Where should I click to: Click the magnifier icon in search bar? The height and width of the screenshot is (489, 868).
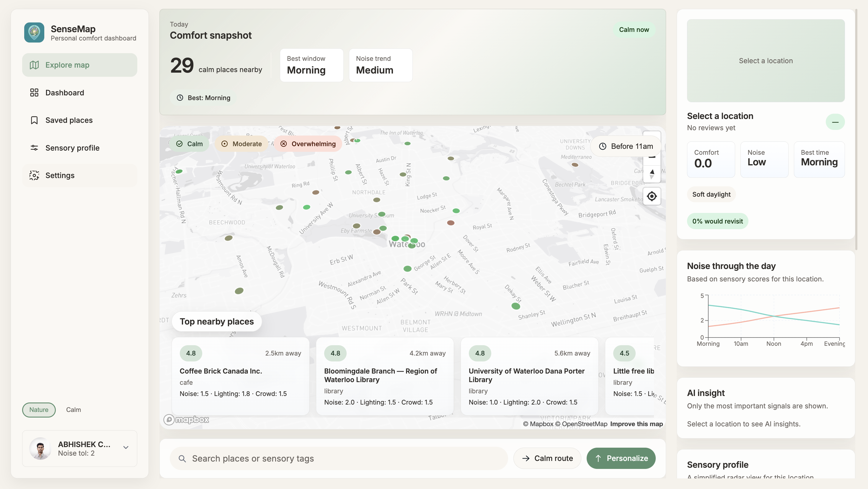pos(182,458)
